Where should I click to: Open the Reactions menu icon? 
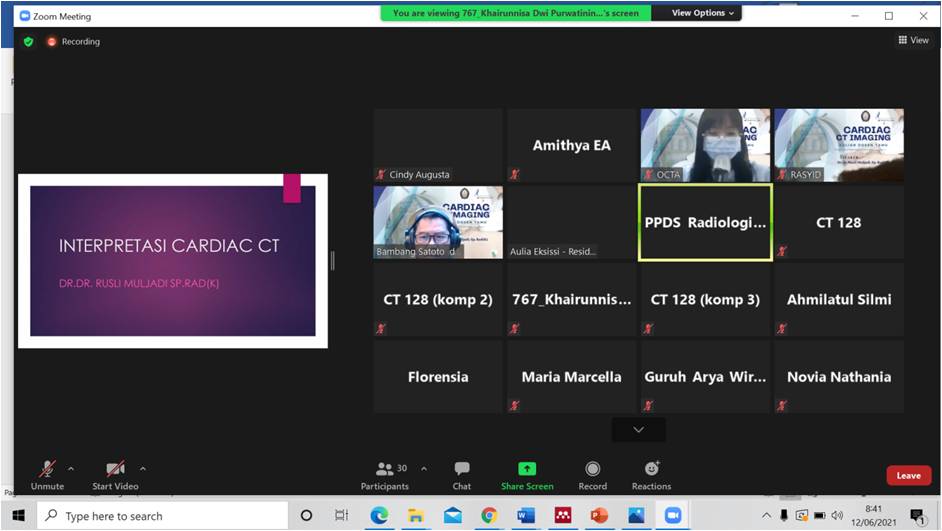click(x=651, y=469)
